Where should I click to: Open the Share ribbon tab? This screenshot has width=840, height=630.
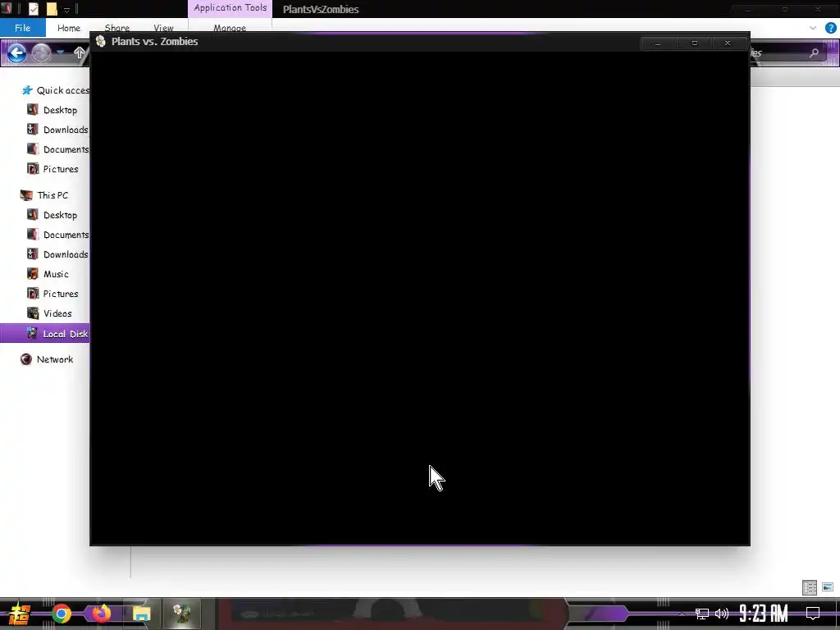coord(116,28)
